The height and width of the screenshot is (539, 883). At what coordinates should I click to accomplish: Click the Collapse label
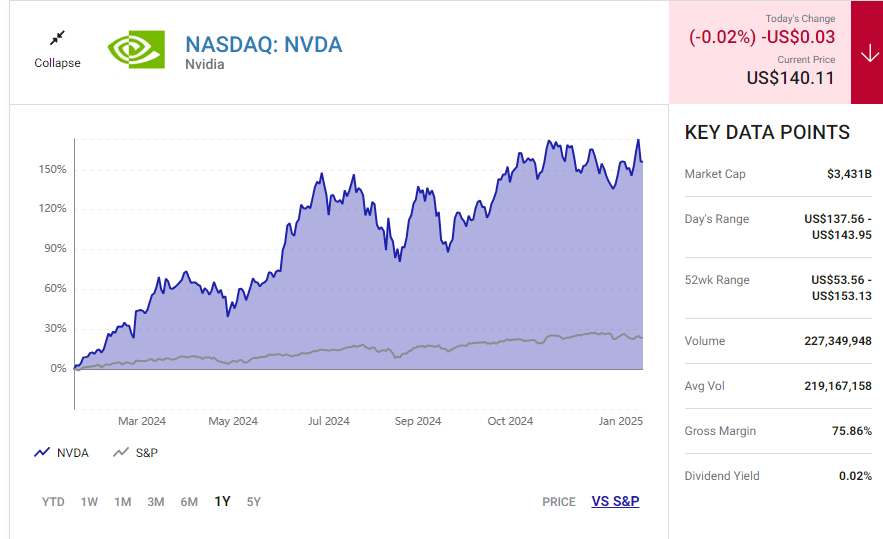57,63
